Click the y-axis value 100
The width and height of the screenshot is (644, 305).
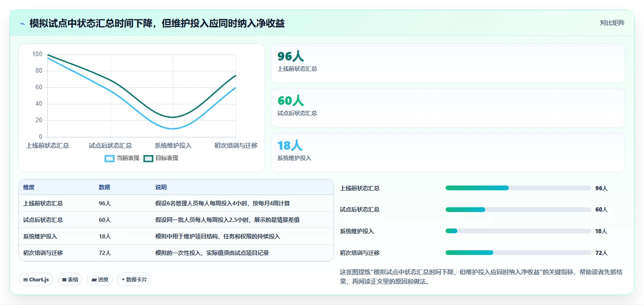pyautogui.click(x=37, y=54)
